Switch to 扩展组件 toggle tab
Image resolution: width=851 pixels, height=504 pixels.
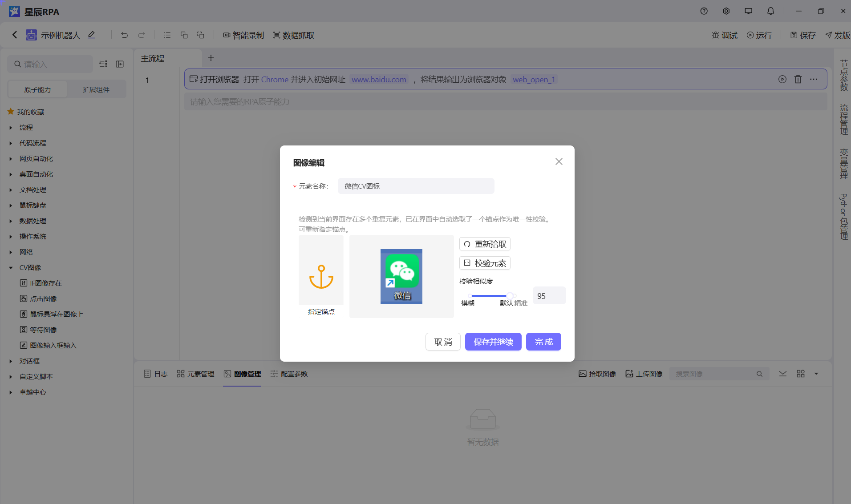coord(96,89)
